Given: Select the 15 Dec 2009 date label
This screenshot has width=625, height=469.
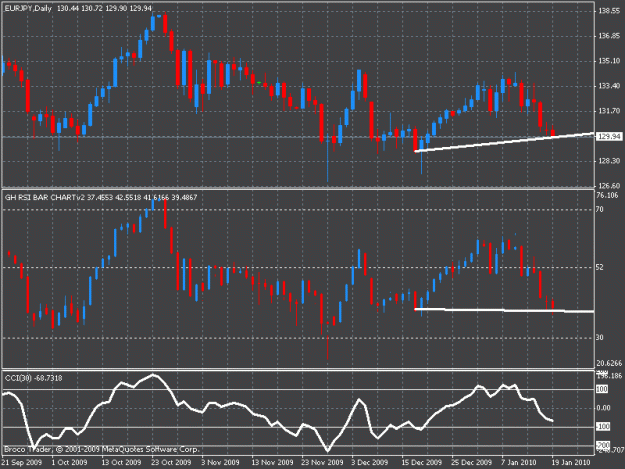Looking at the screenshot, I should (422, 462).
